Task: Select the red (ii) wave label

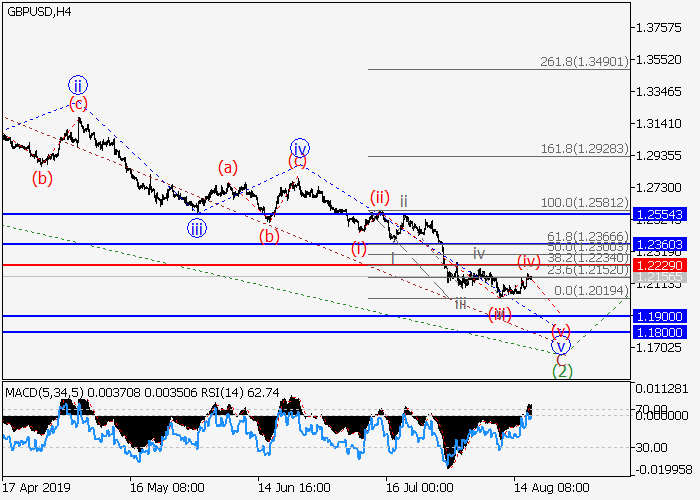Action: coord(379,196)
